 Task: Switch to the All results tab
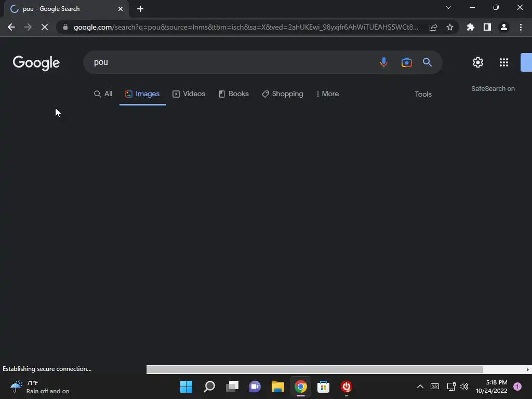pos(103,94)
